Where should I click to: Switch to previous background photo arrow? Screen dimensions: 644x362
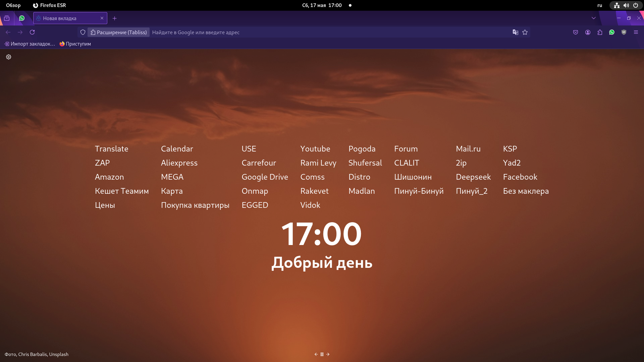click(316, 354)
